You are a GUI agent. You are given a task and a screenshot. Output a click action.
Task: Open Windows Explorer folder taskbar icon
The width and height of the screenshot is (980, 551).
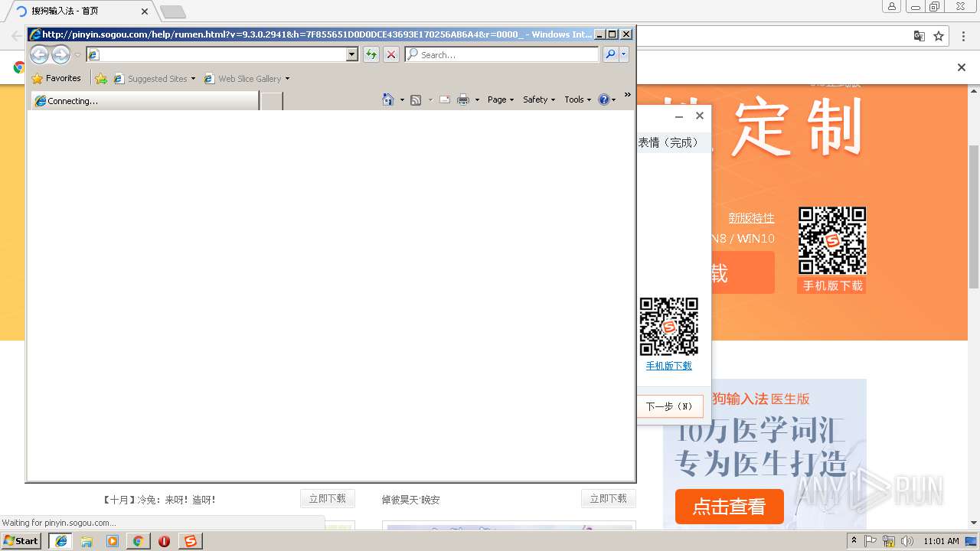pyautogui.click(x=87, y=541)
